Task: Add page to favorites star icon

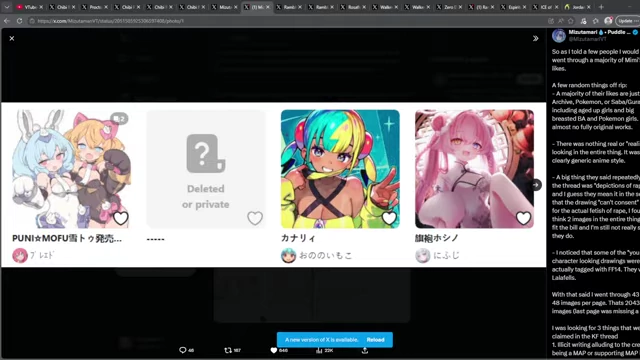Action: click(571, 21)
